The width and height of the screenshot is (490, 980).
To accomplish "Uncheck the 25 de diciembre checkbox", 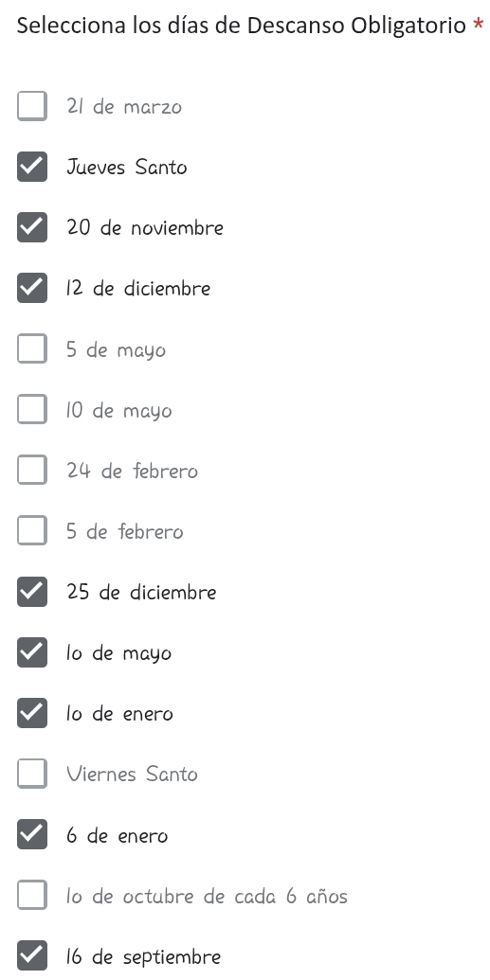I will [x=32, y=591].
